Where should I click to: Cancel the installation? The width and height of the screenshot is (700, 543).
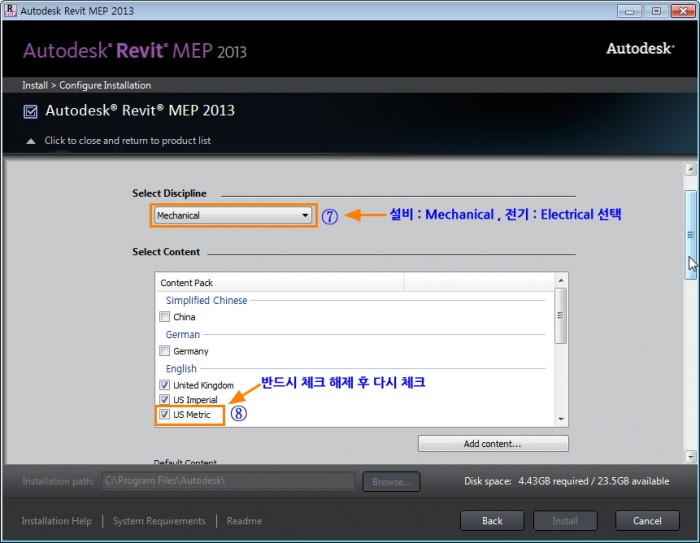[647, 521]
